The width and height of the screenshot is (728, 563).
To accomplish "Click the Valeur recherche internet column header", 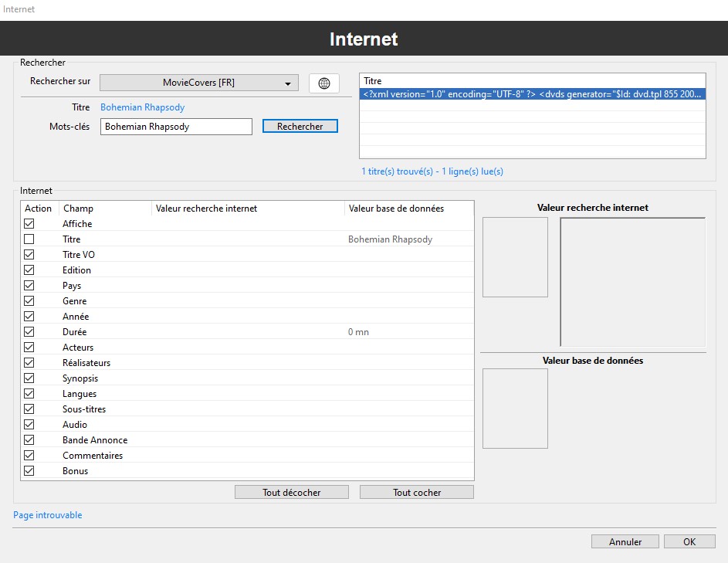I will coord(247,209).
